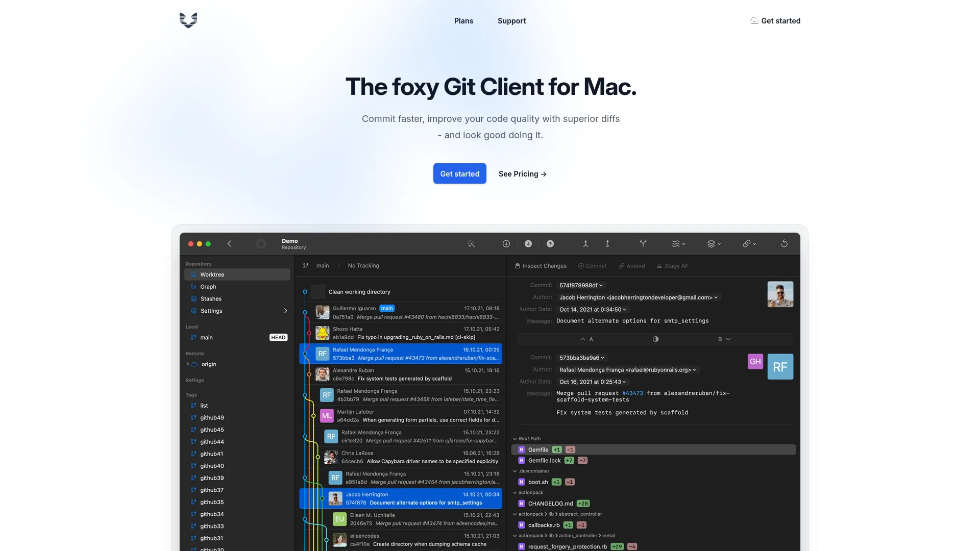Click the create branch fork icon
980x551 pixels.
(643, 244)
